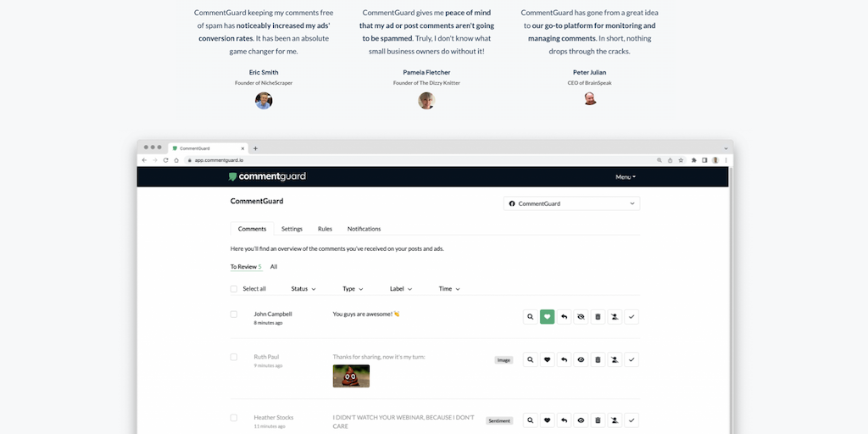Image resolution: width=868 pixels, height=434 pixels.
Task: Delete Ruth Paul's comment with the trash icon
Action: 598,359
